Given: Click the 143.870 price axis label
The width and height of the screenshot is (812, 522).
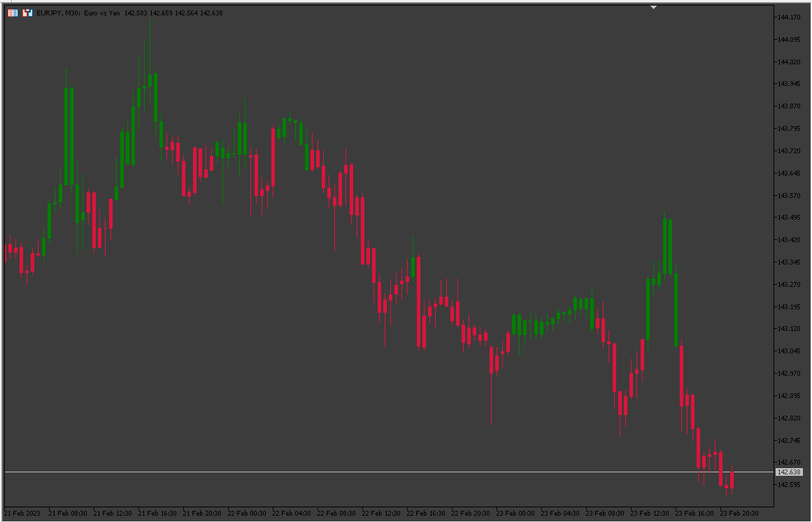Looking at the screenshot, I should point(789,106).
